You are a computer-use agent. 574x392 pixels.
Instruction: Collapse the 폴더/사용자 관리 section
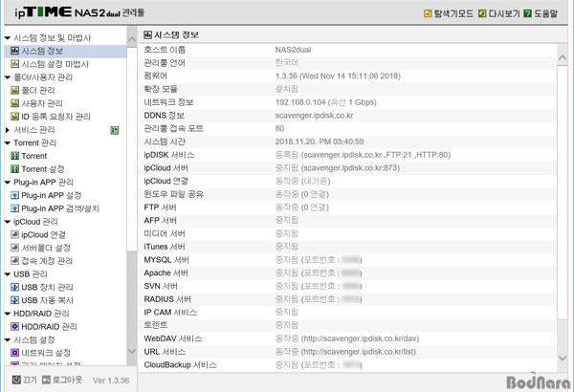(x=8, y=77)
